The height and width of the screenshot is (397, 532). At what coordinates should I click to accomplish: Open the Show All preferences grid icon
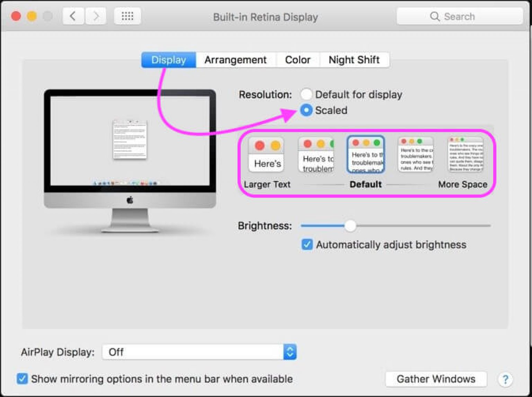pyautogui.click(x=127, y=16)
